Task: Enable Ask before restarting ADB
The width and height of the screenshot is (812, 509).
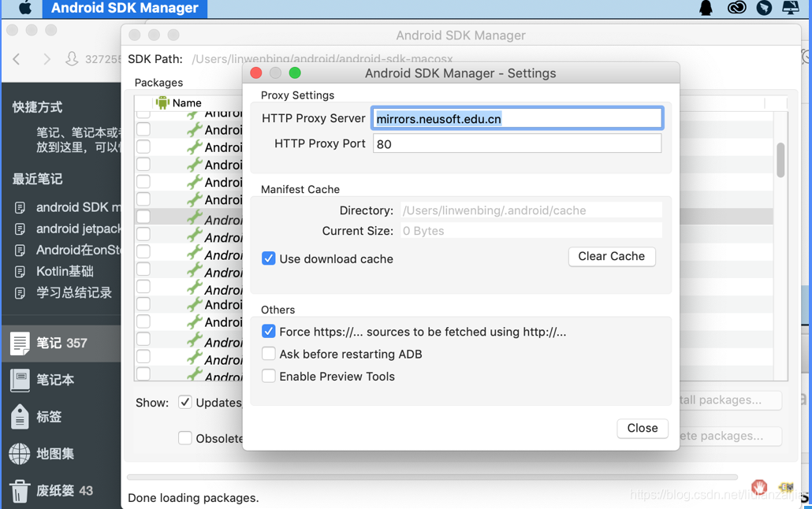Action: [x=269, y=355]
